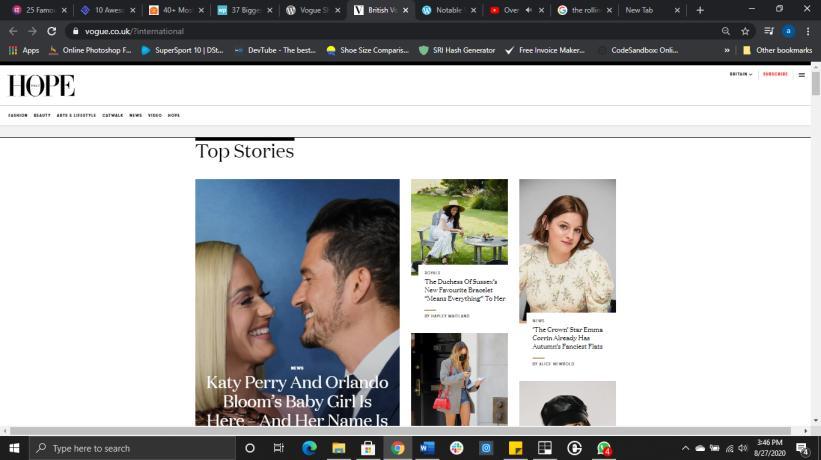This screenshot has height=460, width=821.
Task: Switch to the Notable browser tab
Action: 448,10
